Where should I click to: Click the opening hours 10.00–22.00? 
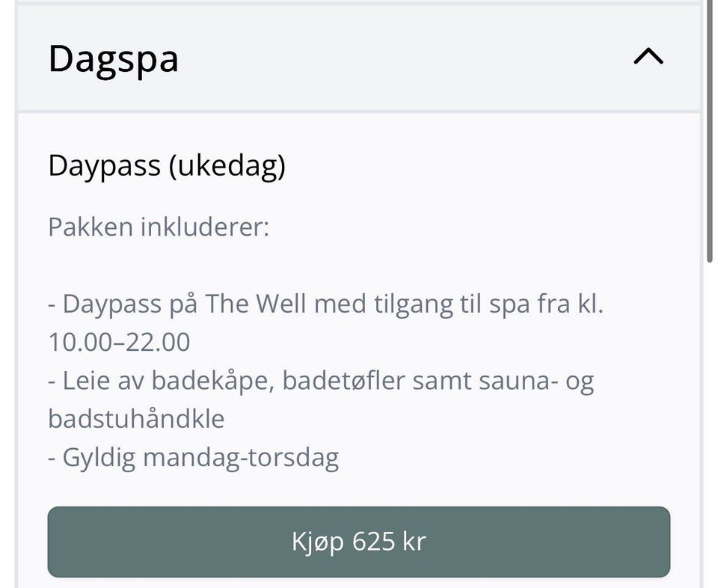[119, 342]
